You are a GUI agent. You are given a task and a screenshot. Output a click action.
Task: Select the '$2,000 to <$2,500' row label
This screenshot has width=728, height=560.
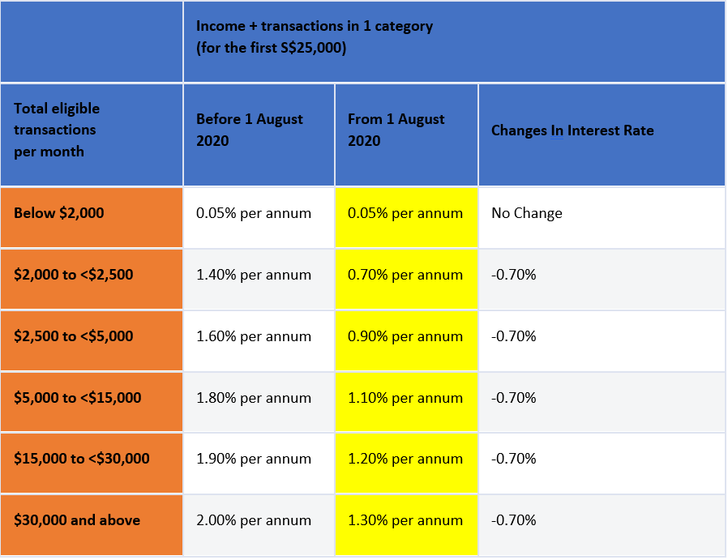tap(74, 275)
